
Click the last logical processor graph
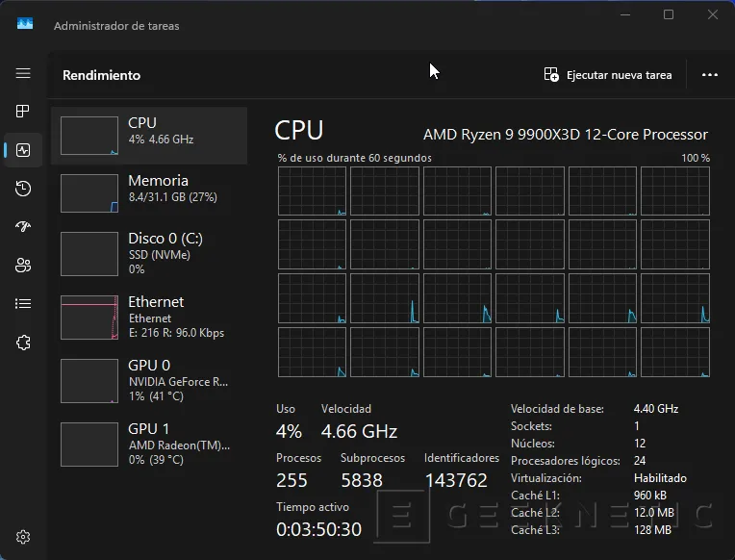click(x=675, y=352)
